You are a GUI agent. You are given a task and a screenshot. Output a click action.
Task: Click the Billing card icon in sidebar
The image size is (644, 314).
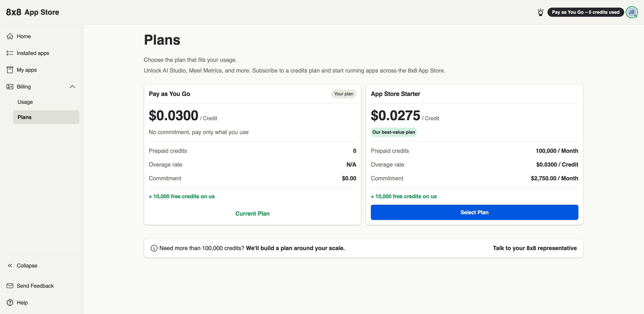(10, 86)
